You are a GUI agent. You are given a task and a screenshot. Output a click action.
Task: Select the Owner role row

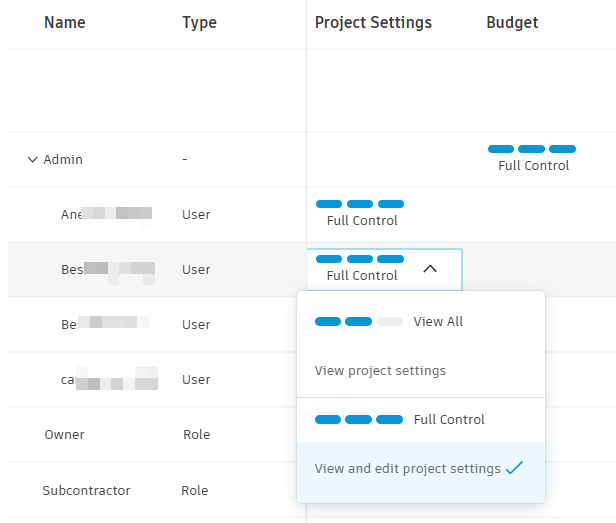pos(65,435)
